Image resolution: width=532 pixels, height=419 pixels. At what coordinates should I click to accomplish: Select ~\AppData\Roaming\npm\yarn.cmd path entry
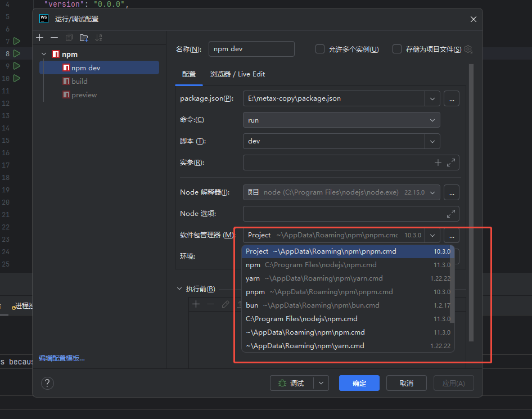[x=346, y=346]
